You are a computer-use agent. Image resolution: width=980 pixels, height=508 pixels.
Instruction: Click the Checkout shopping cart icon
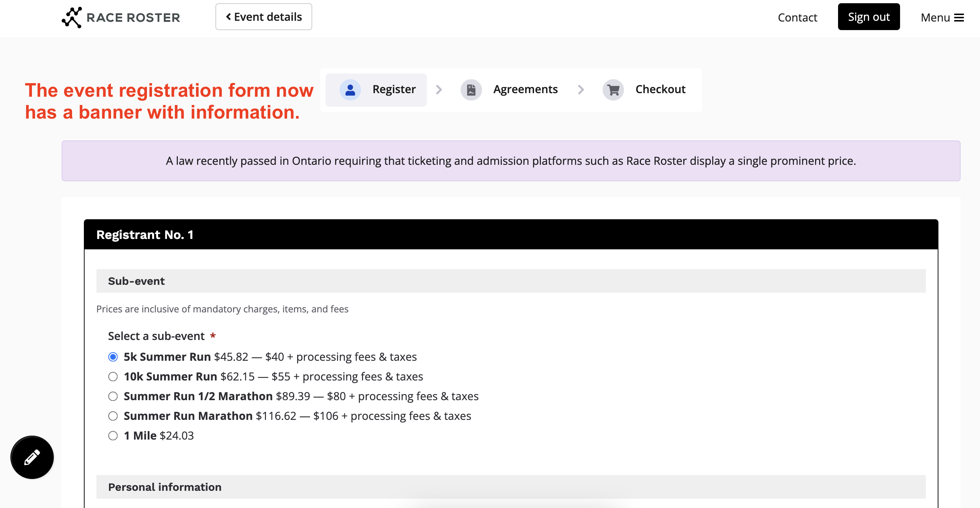(613, 90)
